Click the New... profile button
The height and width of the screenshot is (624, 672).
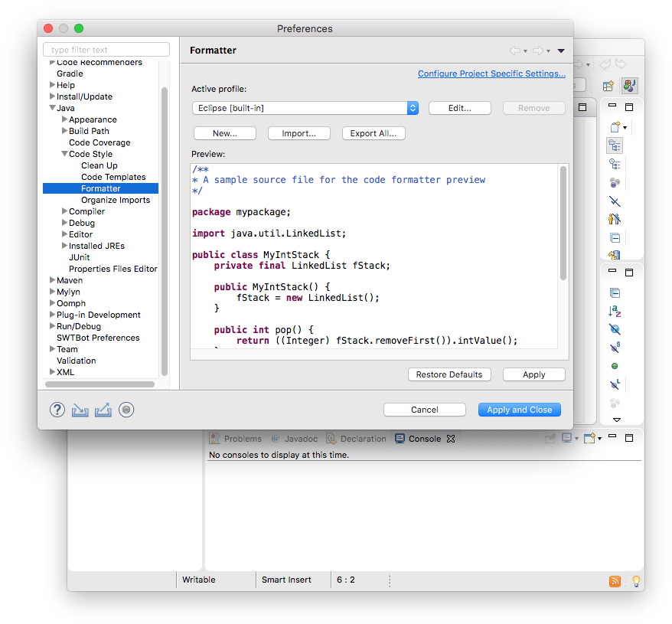point(225,133)
